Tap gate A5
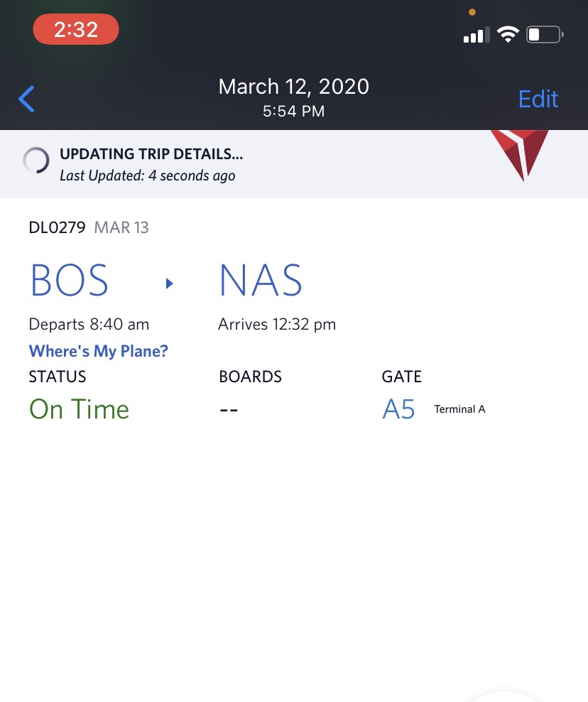Image resolution: width=588 pixels, height=702 pixels. click(398, 409)
